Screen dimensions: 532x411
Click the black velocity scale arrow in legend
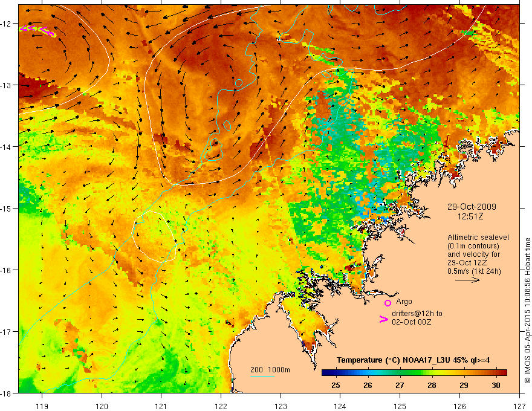pyautogui.click(x=467, y=280)
